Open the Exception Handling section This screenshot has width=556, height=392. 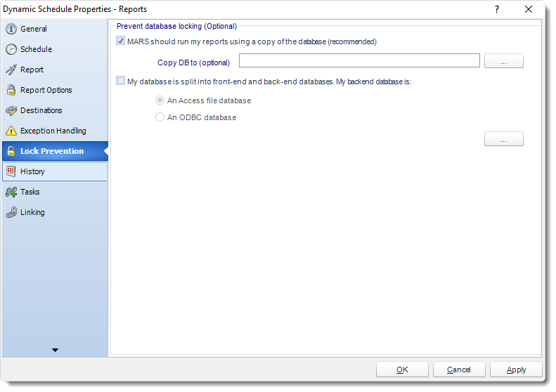coord(55,131)
